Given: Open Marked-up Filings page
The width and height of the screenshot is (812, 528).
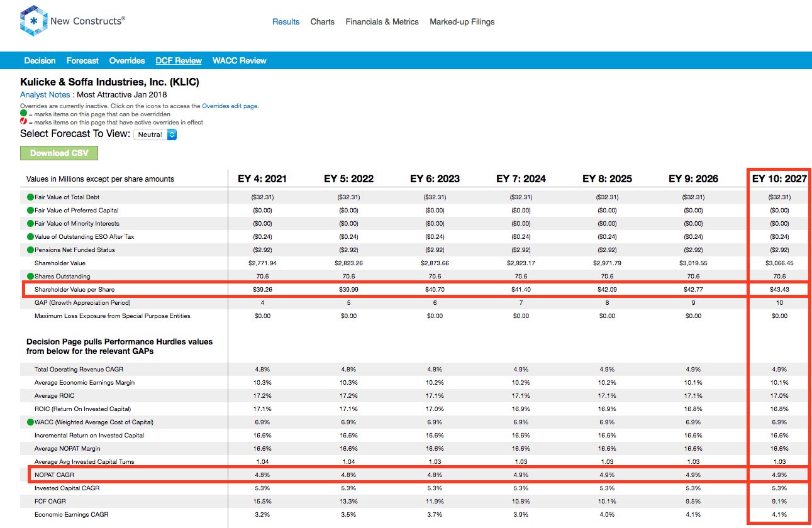Looking at the screenshot, I should coord(462,21).
